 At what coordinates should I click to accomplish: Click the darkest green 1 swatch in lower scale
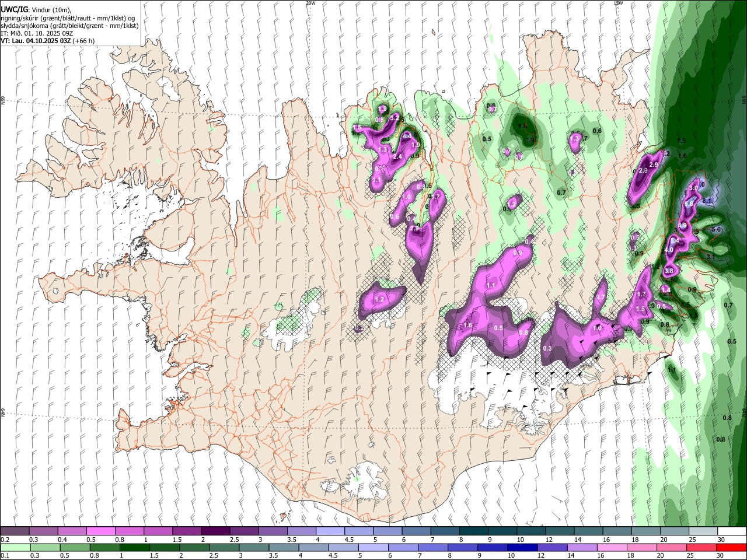(135, 548)
